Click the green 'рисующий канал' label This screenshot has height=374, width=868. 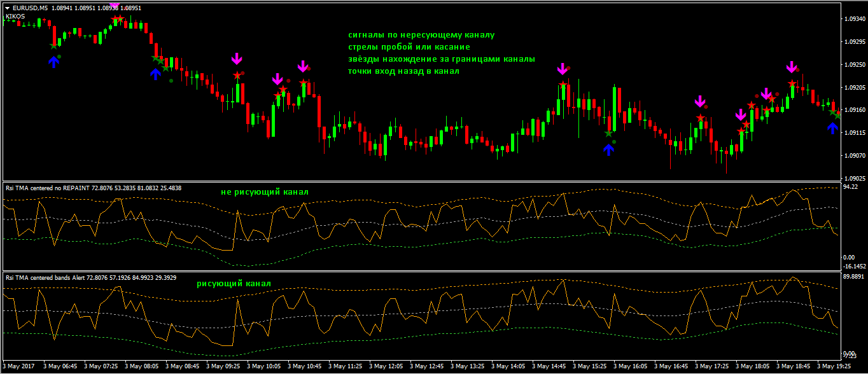pyautogui.click(x=234, y=284)
